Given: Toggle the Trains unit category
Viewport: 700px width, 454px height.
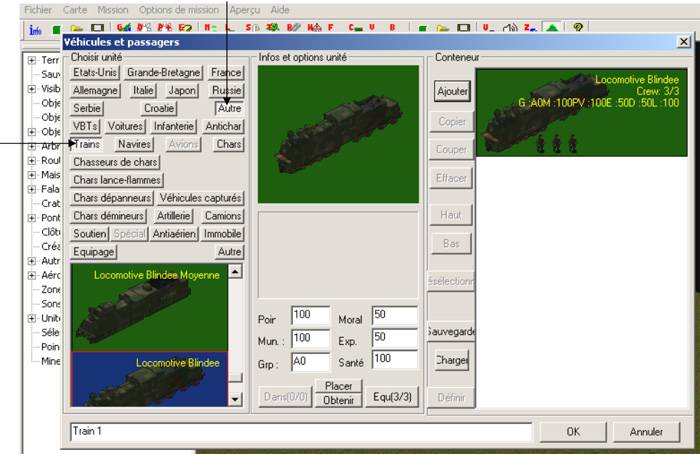Looking at the screenshot, I should coord(88,144).
